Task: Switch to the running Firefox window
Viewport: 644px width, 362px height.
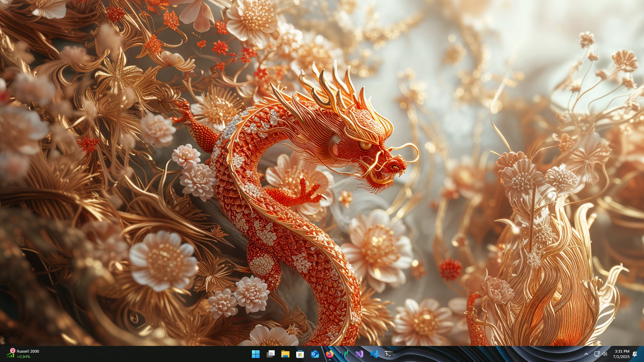Action: [330, 354]
